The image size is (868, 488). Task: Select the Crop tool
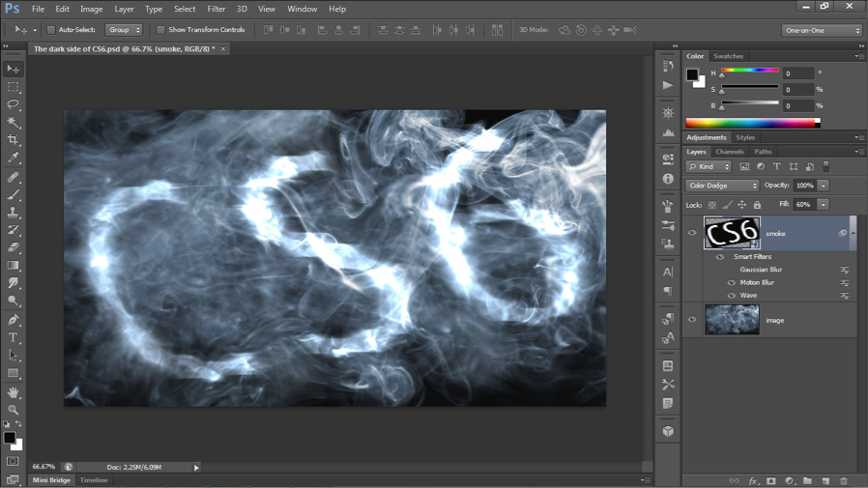click(14, 139)
